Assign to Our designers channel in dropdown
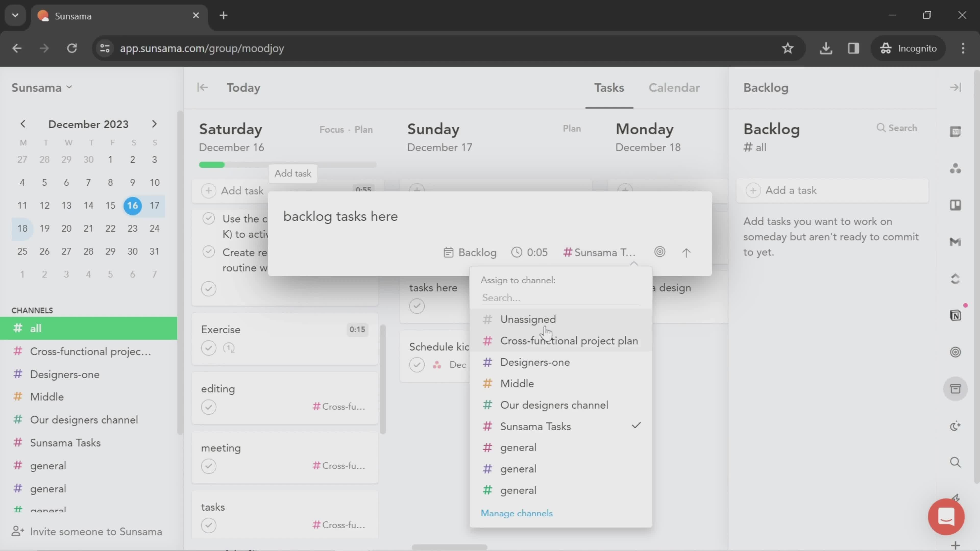Image resolution: width=980 pixels, height=551 pixels. coord(561,405)
